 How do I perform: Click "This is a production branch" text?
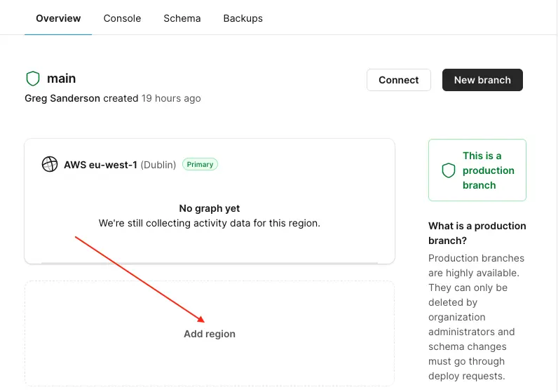click(x=488, y=170)
